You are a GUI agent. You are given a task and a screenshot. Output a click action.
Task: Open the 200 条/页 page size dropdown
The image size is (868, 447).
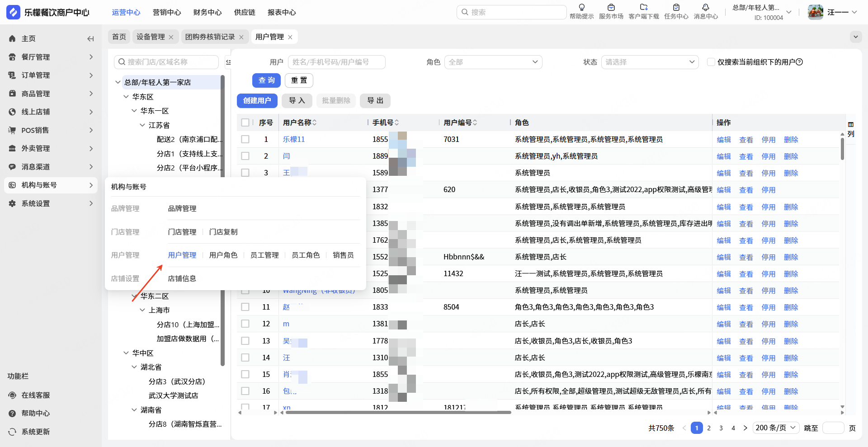[776, 428]
